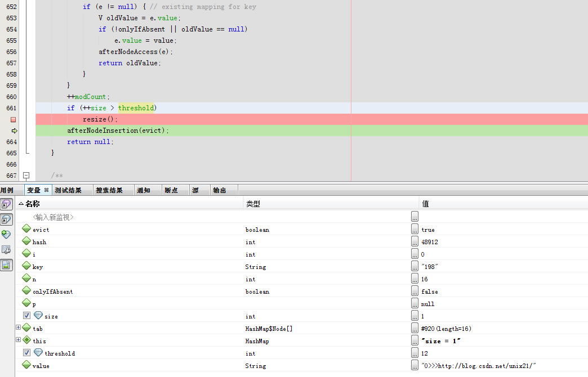
Task: Open value editor button for i row
Action: click(x=415, y=254)
